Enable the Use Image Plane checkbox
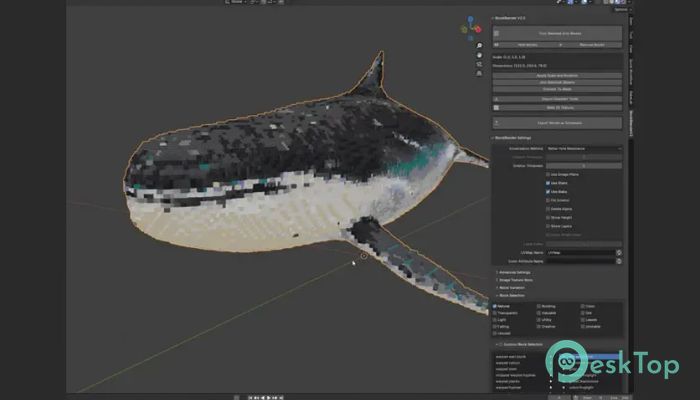The image size is (700, 400). (x=548, y=175)
